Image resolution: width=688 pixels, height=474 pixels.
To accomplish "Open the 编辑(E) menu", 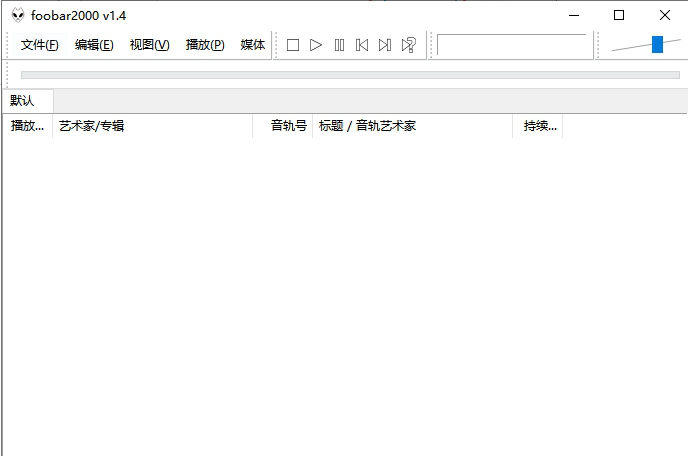I will pyautogui.click(x=94, y=45).
